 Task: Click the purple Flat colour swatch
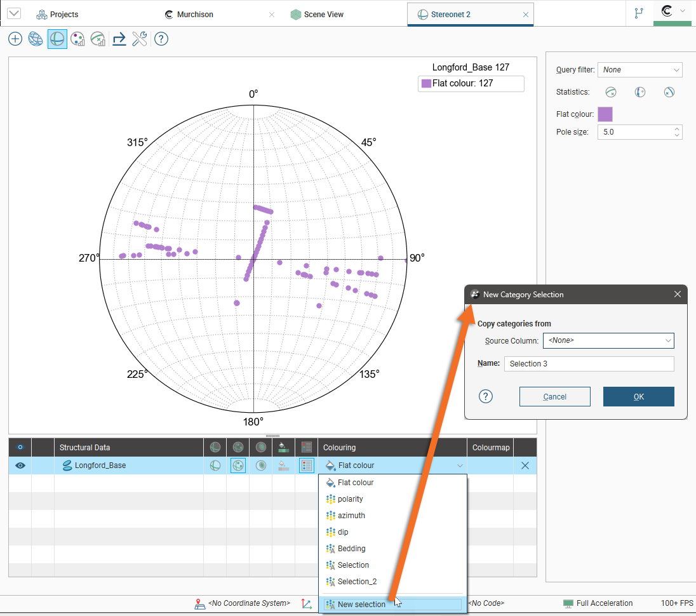[x=605, y=114]
